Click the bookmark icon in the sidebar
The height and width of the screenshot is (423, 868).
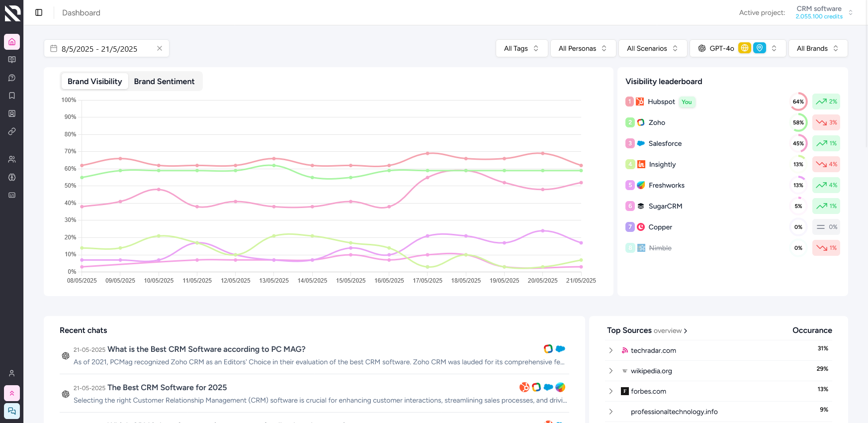coord(12,96)
